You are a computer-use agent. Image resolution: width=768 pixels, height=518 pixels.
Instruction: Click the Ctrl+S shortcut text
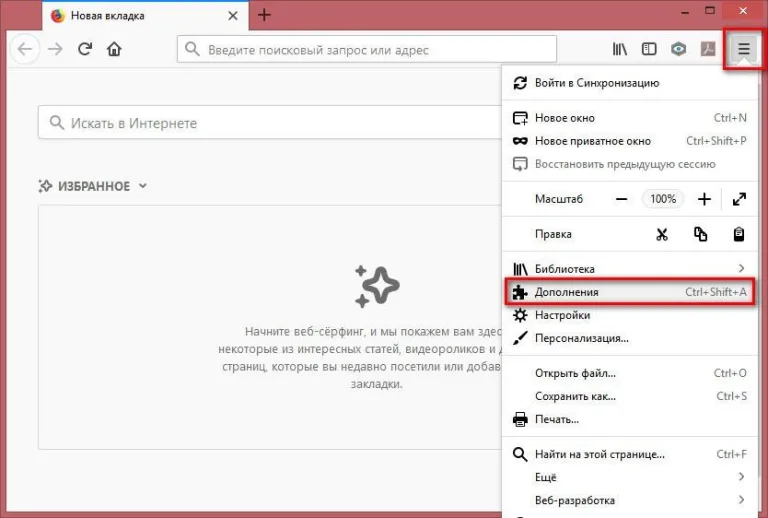click(731, 396)
